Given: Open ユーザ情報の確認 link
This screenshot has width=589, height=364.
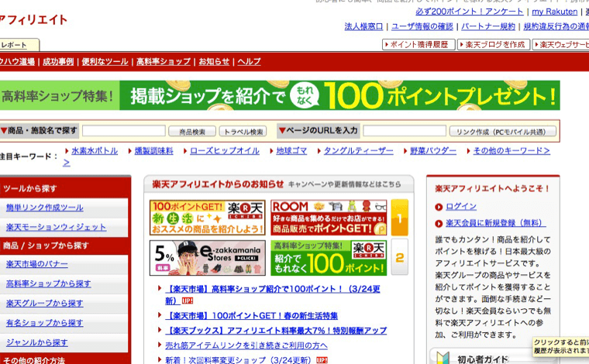Looking at the screenshot, I should [422, 26].
